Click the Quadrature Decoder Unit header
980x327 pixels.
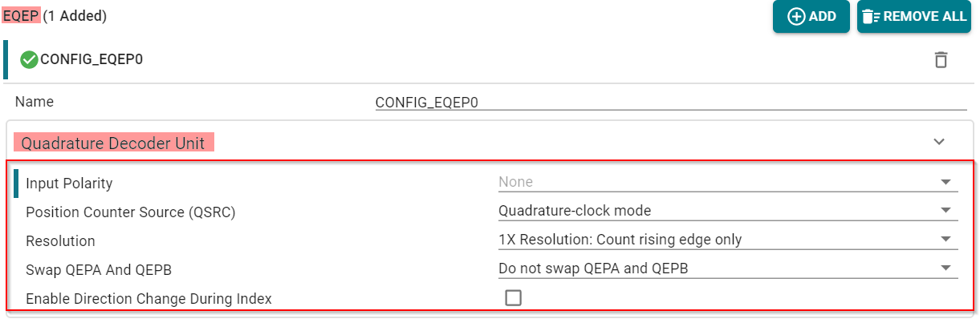pos(113,143)
